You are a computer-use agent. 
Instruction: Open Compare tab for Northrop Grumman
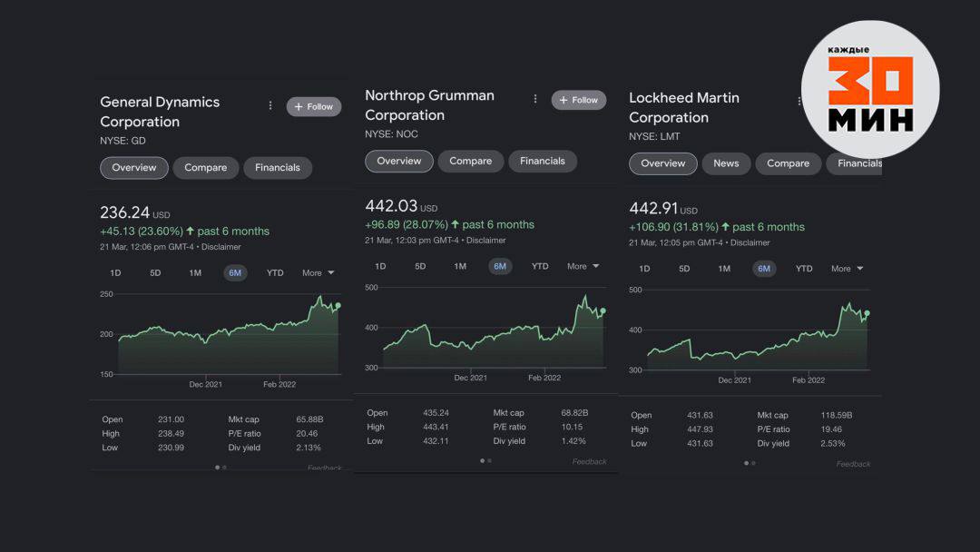pos(471,161)
